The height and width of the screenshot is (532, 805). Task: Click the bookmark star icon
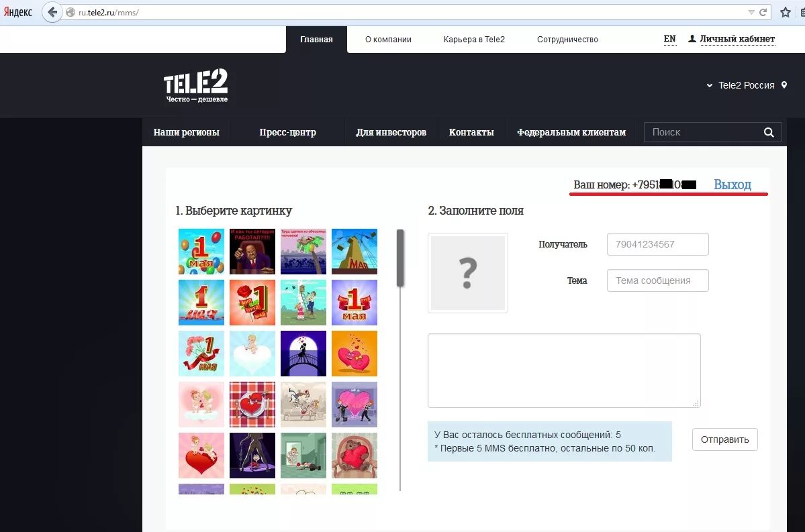[x=786, y=11]
